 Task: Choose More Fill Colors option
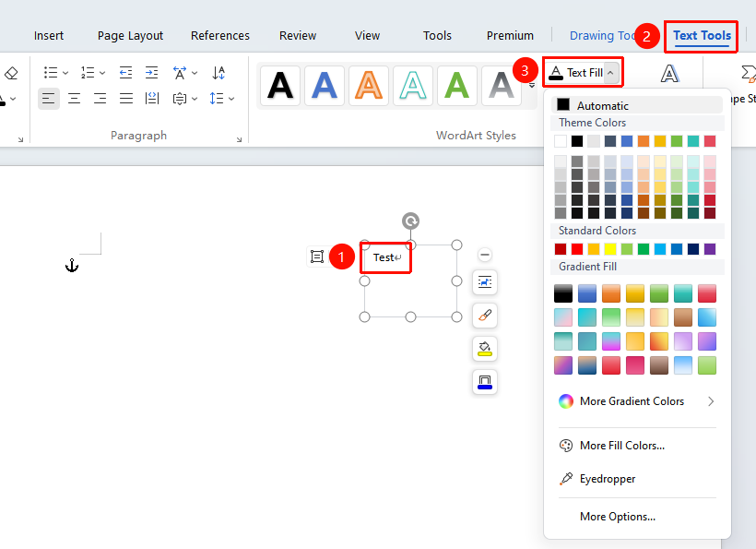(622, 446)
